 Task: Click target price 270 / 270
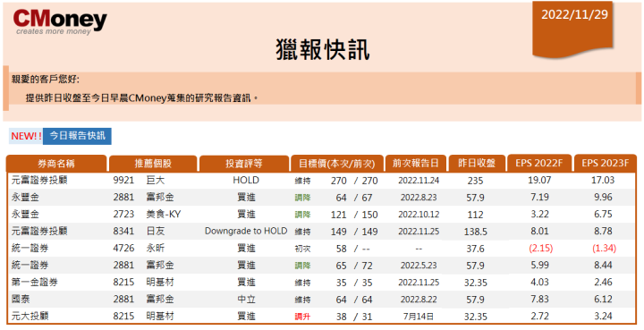[x=354, y=181]
